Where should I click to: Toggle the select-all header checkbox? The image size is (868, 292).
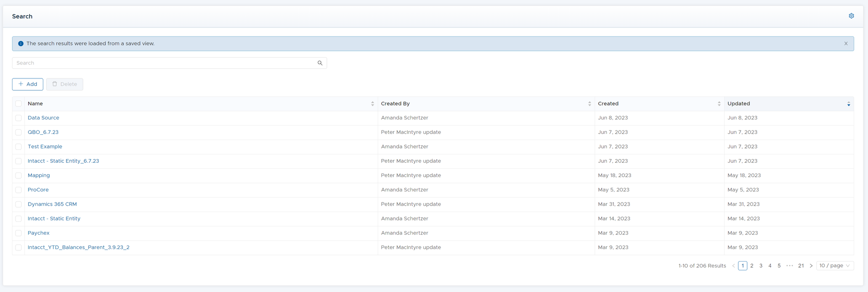pos(18,104)
